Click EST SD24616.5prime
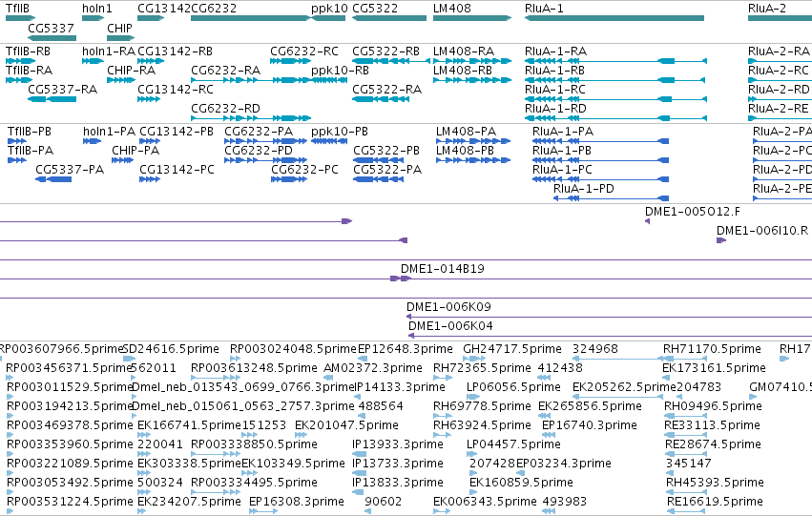The width and height of the screenshot is (812, 516). coord(130,359)
